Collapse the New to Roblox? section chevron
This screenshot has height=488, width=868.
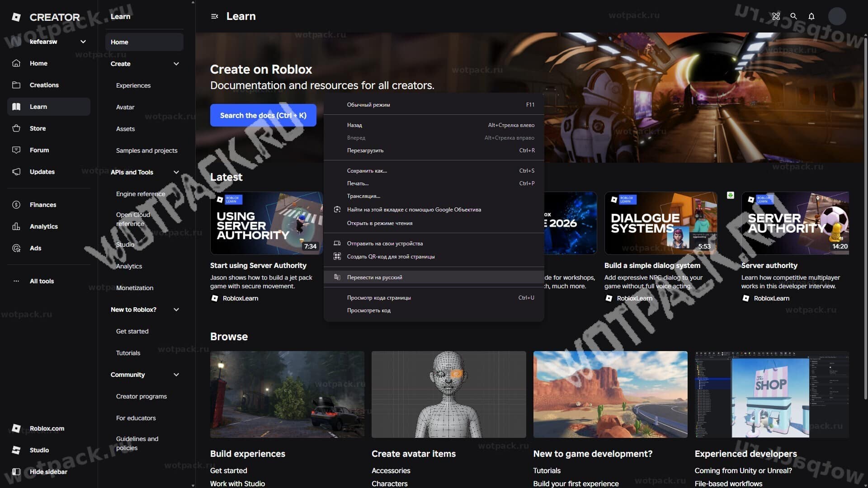(176, 310)
